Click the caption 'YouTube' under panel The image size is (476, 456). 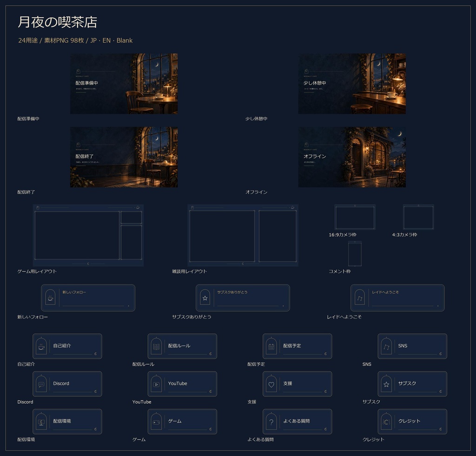point(142,402)
